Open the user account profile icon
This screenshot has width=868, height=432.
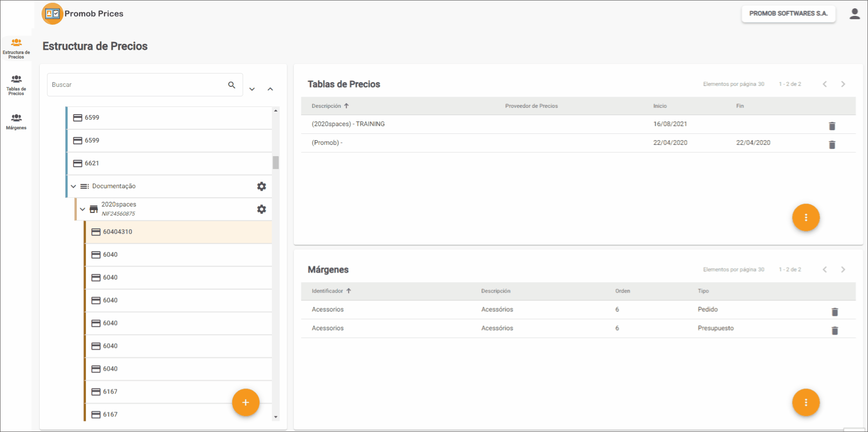tap(854, 14)
